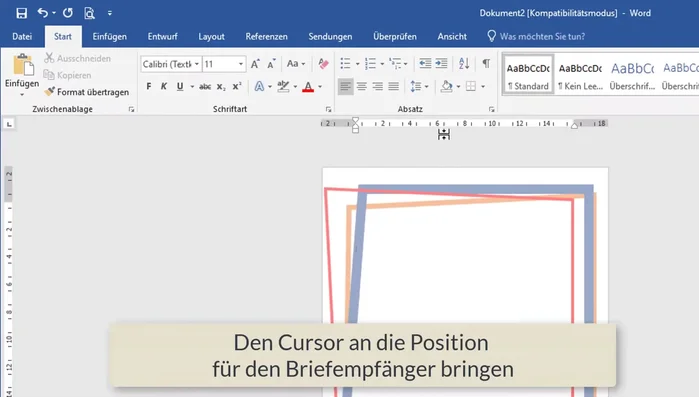Open the Aa change case menu
This screenshot has width=699, height=397.
296,64
